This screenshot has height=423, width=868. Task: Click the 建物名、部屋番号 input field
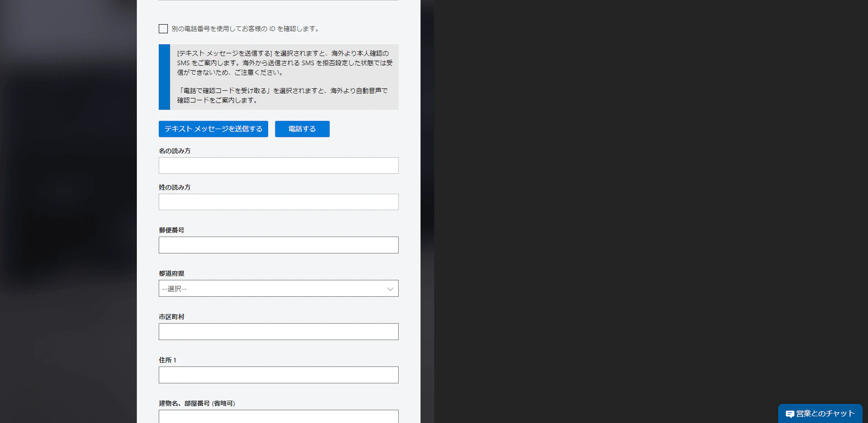click(x=279, y=416)
